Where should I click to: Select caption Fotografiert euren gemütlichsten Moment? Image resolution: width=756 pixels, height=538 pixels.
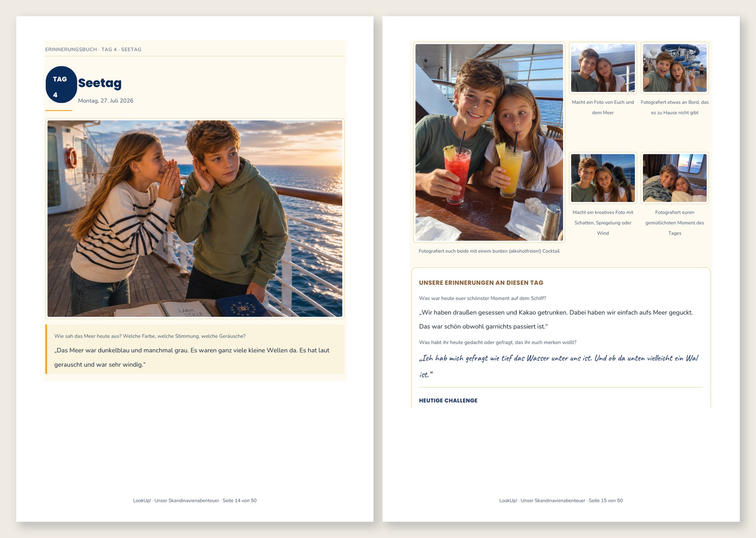(675, 223)
